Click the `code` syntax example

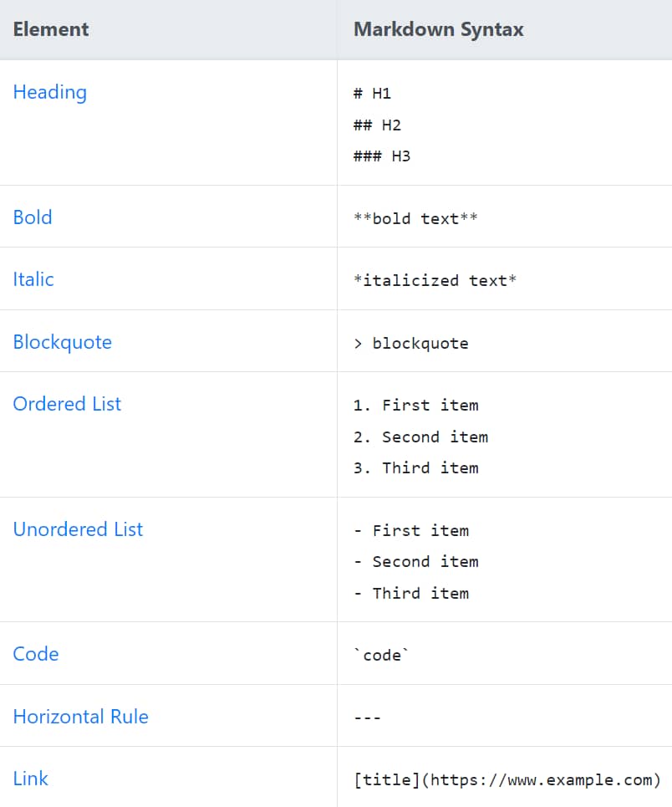click(x=381, y=655)
